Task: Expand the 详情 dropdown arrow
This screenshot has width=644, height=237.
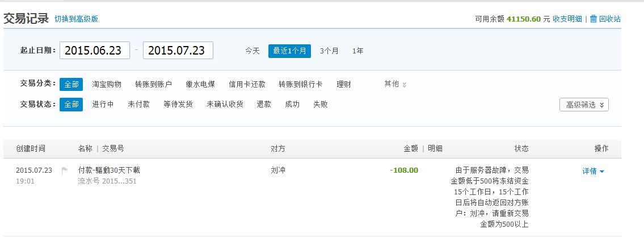Action: click(x=602, y=172)
